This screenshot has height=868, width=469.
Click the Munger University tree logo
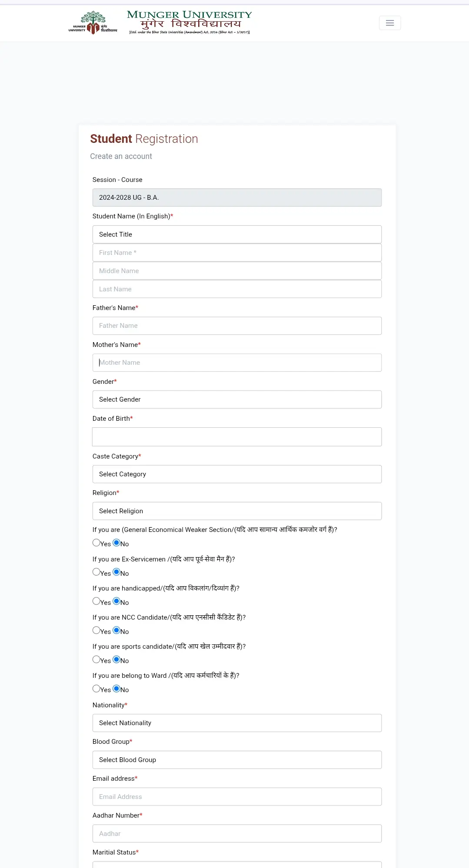93,23
